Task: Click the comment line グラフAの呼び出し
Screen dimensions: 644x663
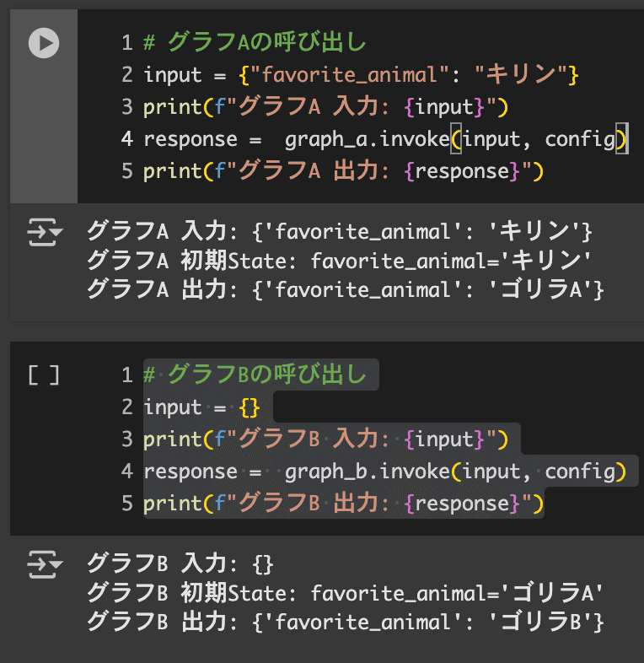Action: 255,43
